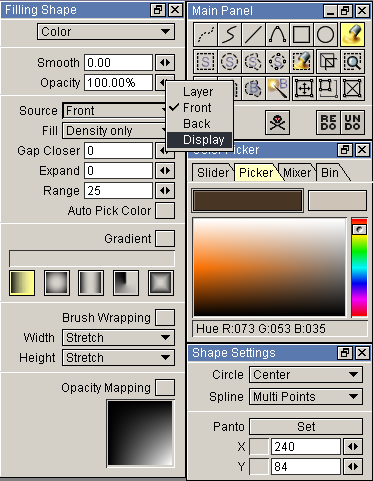The height and width of the screenshot is (481, 373).
Task: Pick the linear gradient type icon
Action: [x=22, y=283]
